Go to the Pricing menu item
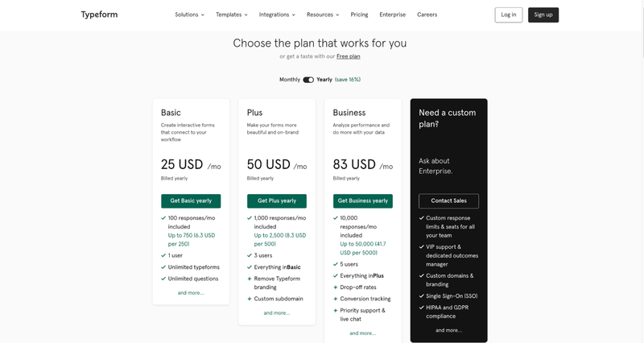 [359, 14]
